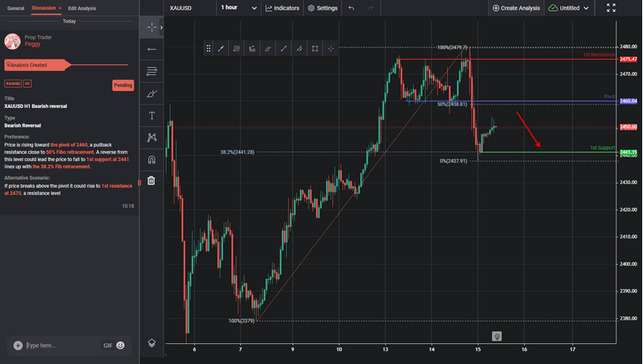The image size is (643, 364).
Task: Pick trend line from floating toolbar
Action: click(221, 48)
